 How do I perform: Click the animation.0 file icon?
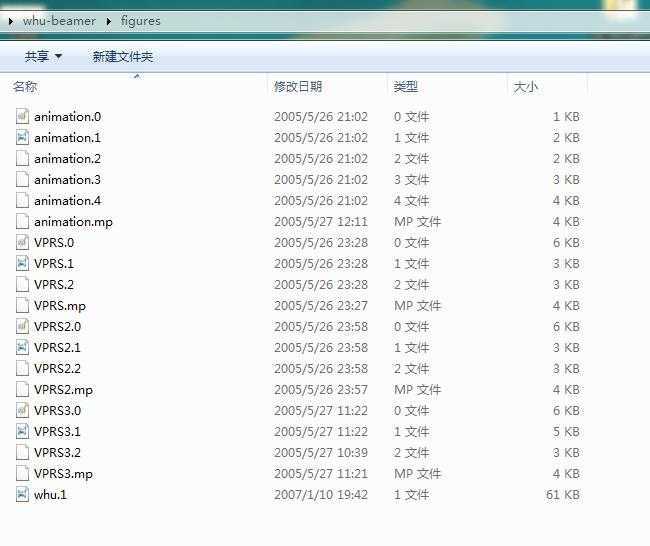click(x=22, y=116)
